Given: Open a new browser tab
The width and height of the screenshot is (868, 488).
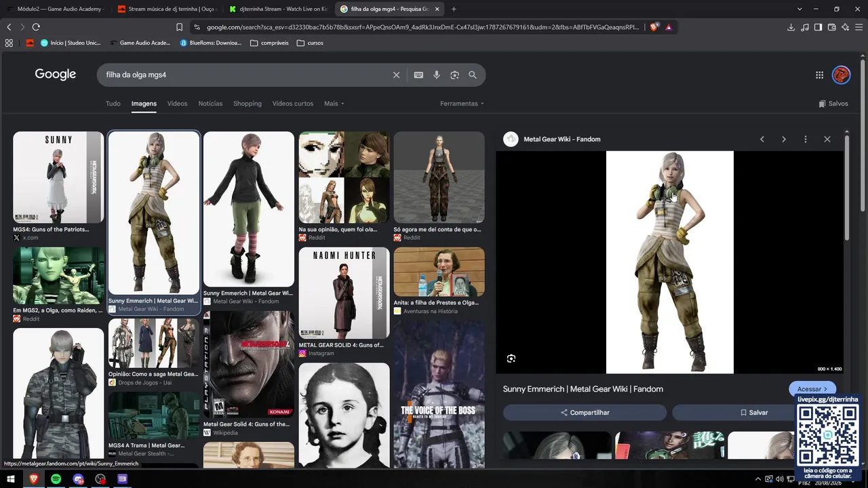Looking at the screenshot, I should coord(454,9).
